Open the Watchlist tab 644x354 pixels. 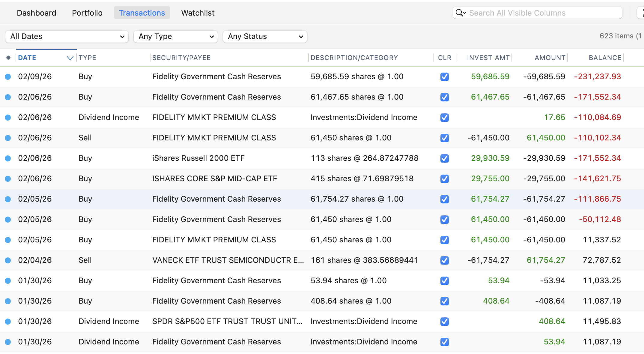198,13
